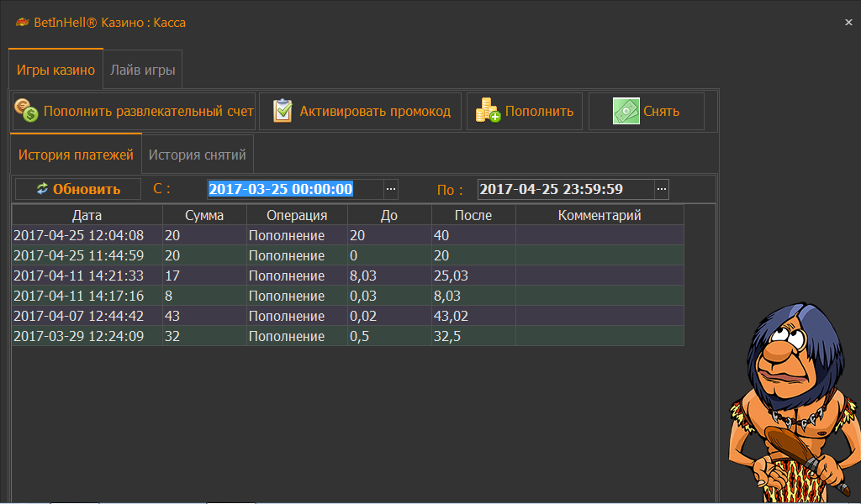Click the Снять withdraw button

coord(647,112)
